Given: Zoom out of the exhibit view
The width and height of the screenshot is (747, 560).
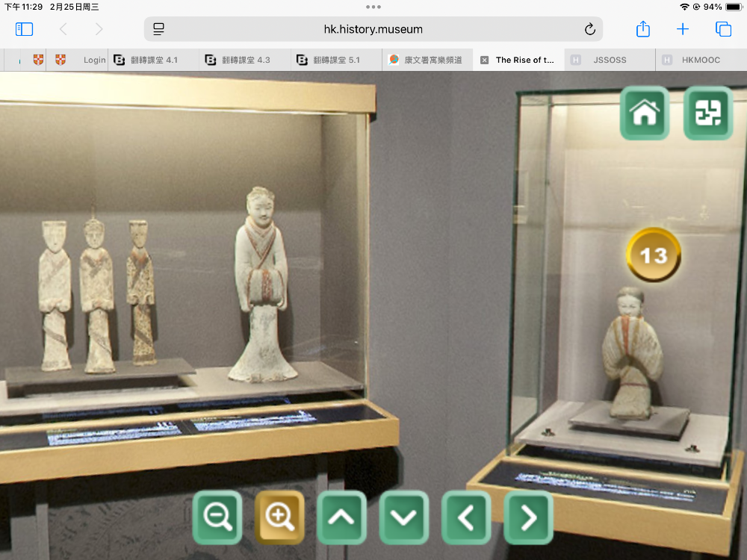Looking at the screenshot, I should 217,517.
